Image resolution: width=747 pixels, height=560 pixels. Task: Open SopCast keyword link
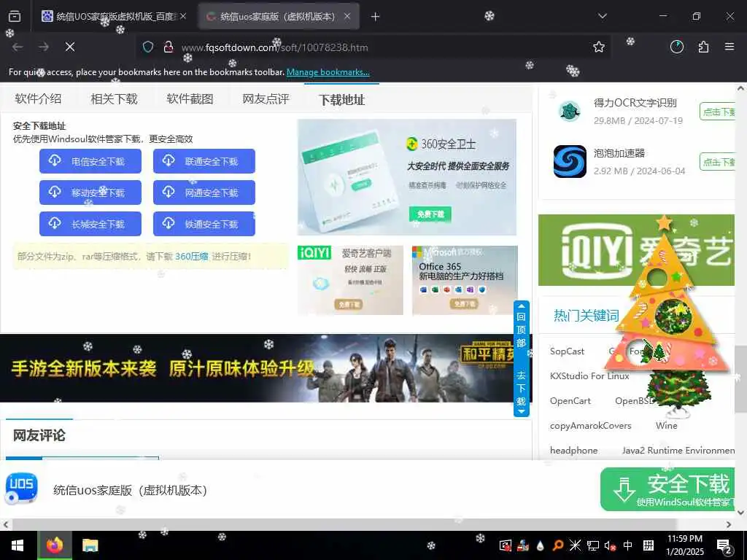coord(567,351)
